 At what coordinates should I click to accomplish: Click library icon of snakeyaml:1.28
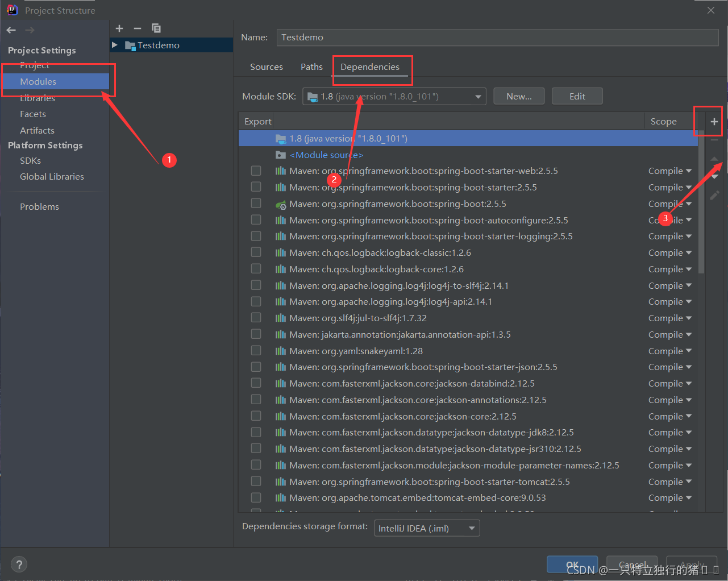click(x=281, y=351)
